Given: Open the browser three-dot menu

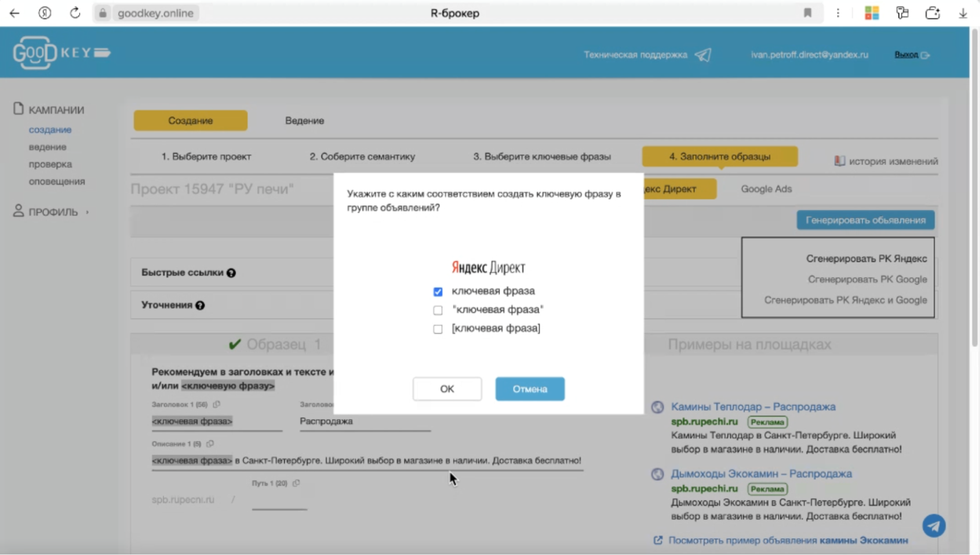Looking at the screenshot, I should (838, 13).
